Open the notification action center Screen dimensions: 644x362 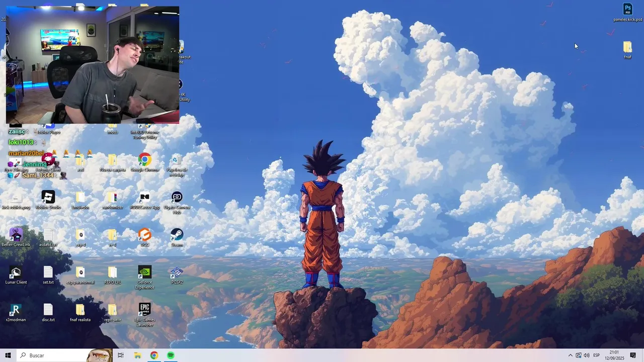(633, 355)
